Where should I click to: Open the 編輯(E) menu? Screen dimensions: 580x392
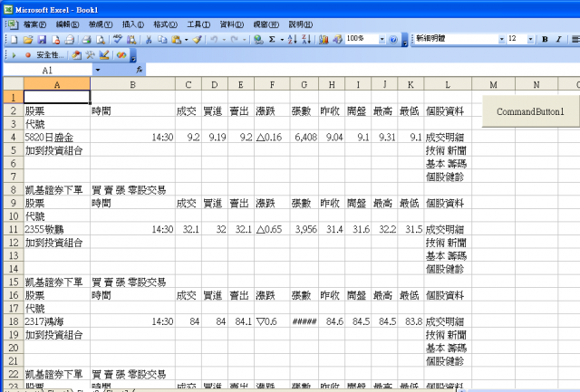click(67, 24)
